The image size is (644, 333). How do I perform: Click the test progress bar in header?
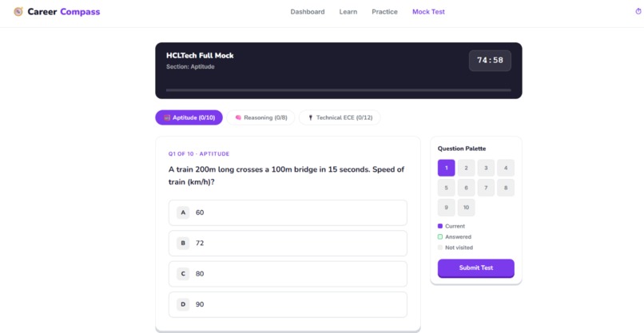coord(339,90)
